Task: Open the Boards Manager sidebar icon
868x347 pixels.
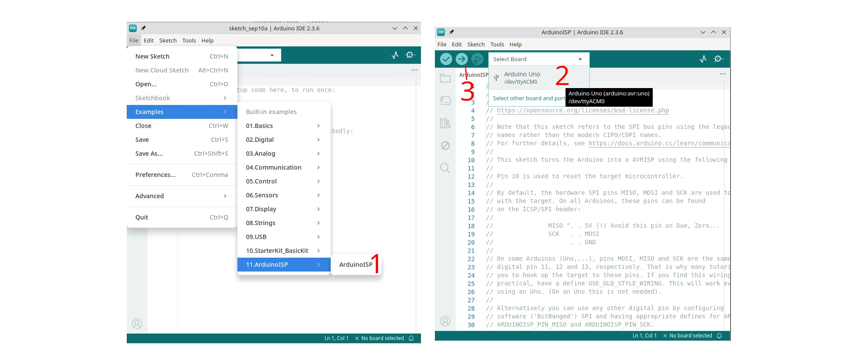Action: point(445,101)
